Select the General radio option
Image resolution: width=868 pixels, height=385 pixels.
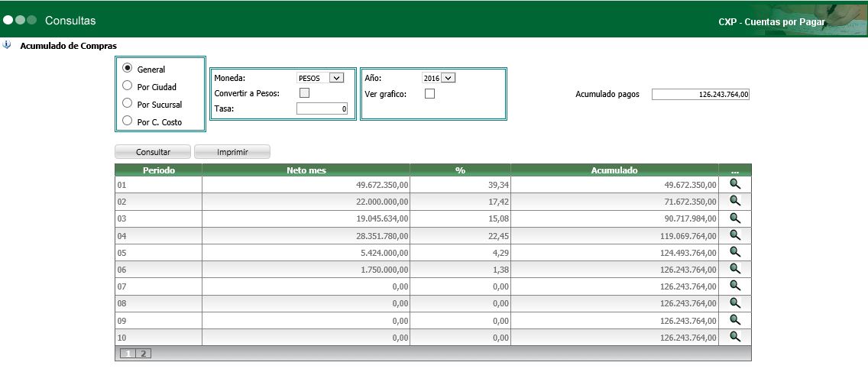(128, 68)
